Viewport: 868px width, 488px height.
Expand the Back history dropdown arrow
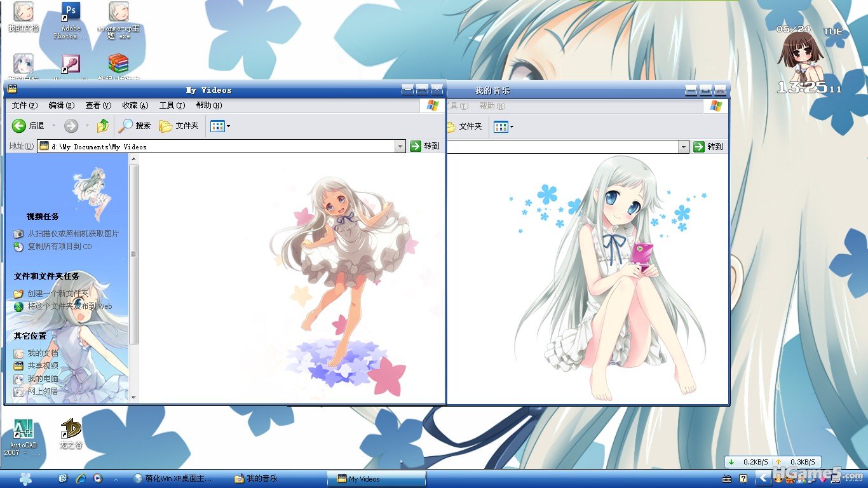[x=53, y=126]
